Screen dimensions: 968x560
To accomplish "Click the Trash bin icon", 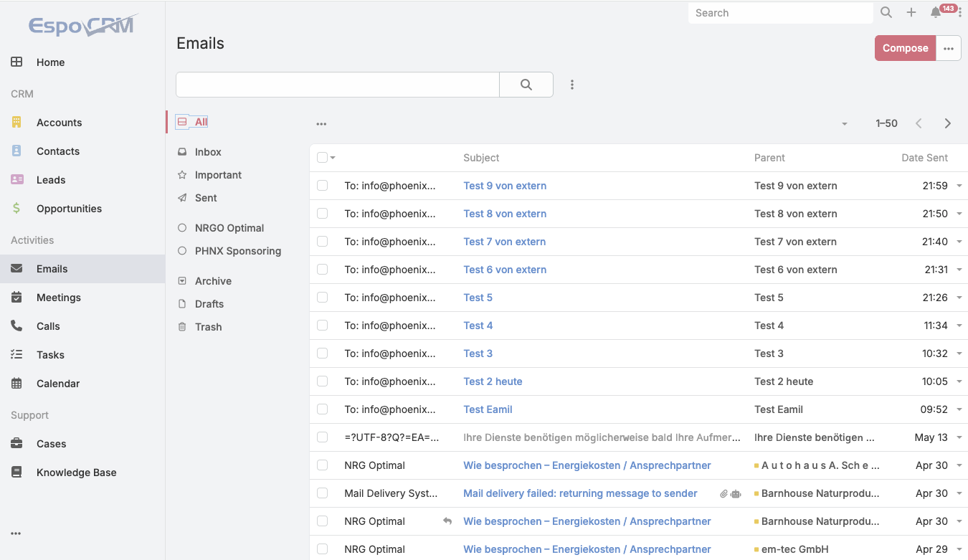I will click(182, 327).
